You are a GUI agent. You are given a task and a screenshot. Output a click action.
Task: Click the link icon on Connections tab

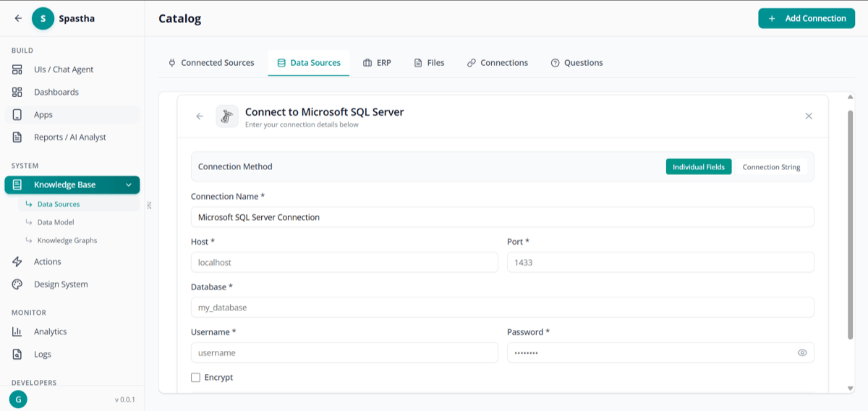click(x=472, y=63)
